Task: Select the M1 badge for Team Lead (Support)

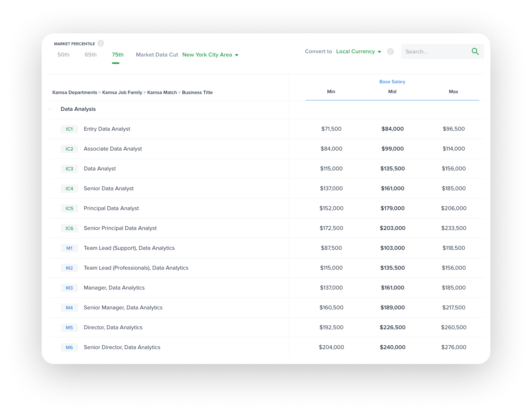Action: pyautogui.click(x=69, y=248)
